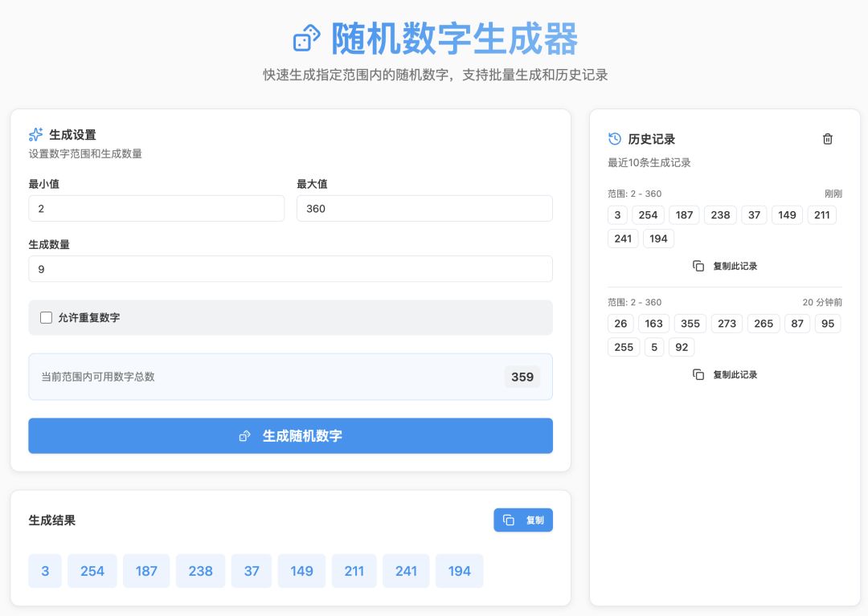Select result chip 37 under 生成结果
Image resolution: width=868 pixels, height=616 pixels.
(252, 571)
